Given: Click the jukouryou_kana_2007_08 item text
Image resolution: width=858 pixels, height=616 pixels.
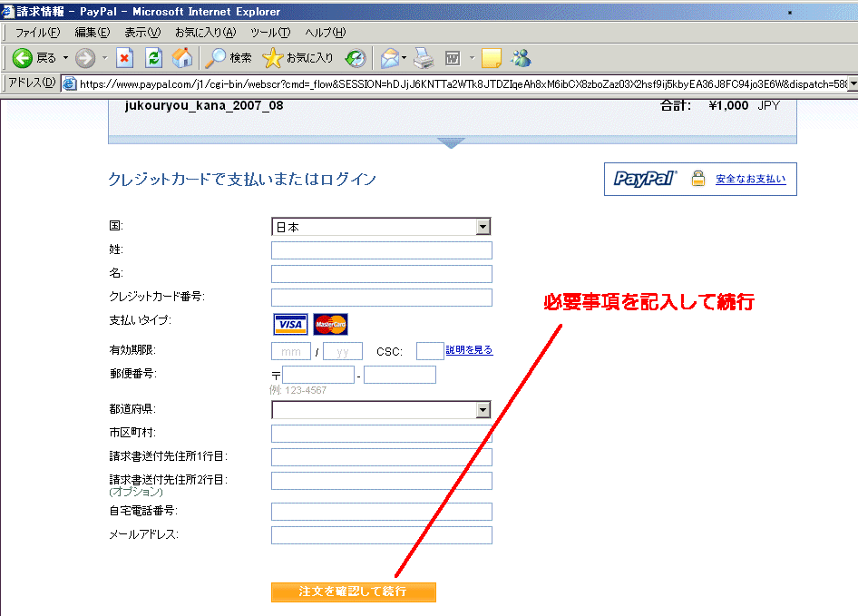Looking at the screenshot, I should click(x=204, y=105).
